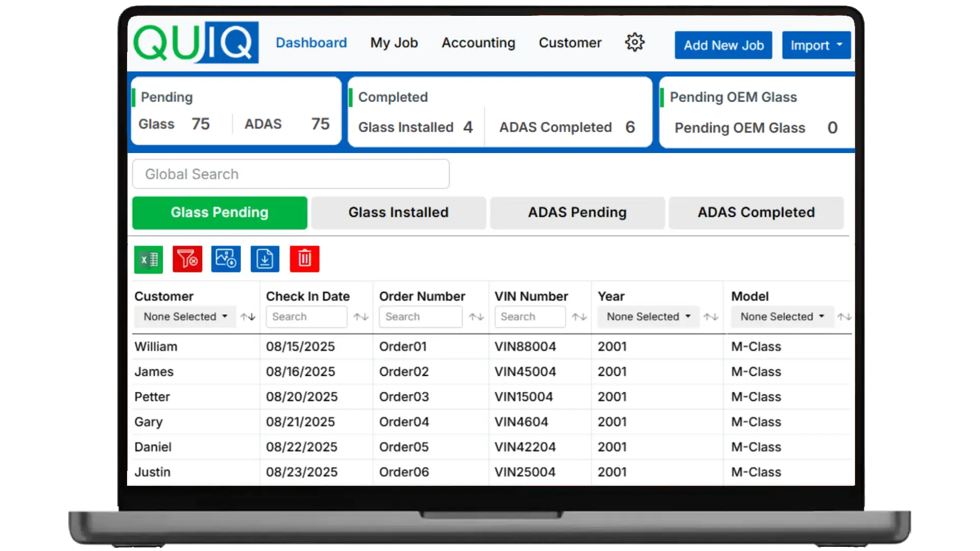Click the Excel export icon
This screenshot has height=551, width=980.
(149, 260)
